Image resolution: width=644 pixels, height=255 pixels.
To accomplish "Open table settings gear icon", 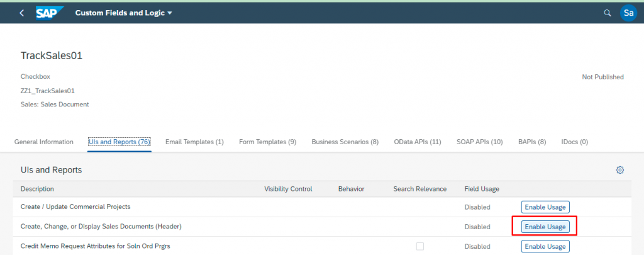I will (x=619, y=170).
